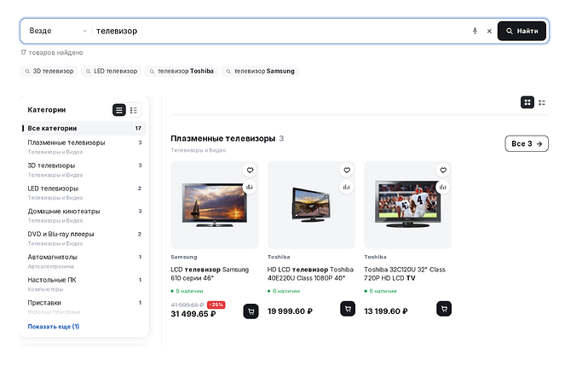This screenshot has width=588, height=366.
Task: Open Домашние кинотеатры category
Action: coord(84,216)
